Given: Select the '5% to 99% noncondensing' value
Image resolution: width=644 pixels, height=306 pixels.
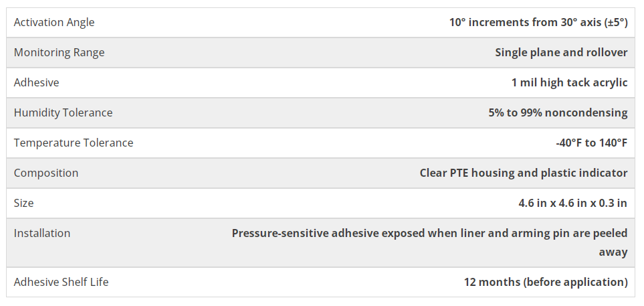Looking at the screenshot, I should click(558, 112).
